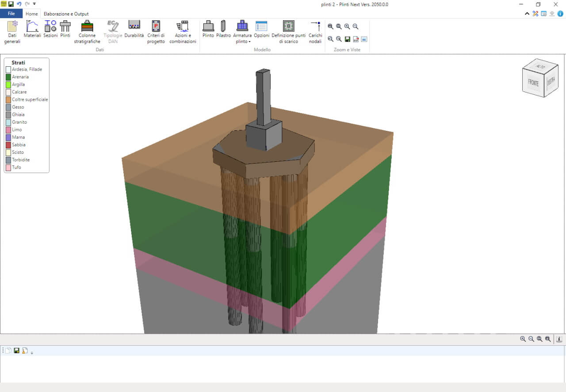
Task: Switch to Elaborazione e Output tab
Action: tap(66, 14)
